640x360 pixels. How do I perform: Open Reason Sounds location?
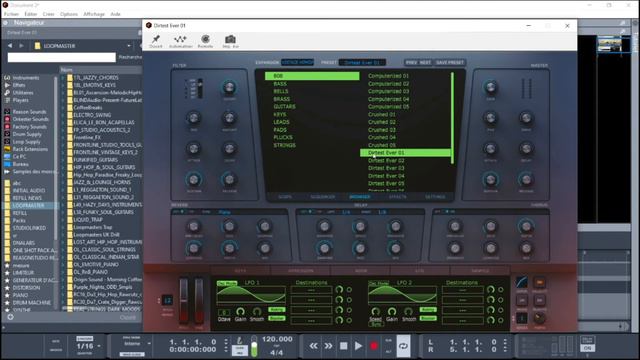click(29, 111)
